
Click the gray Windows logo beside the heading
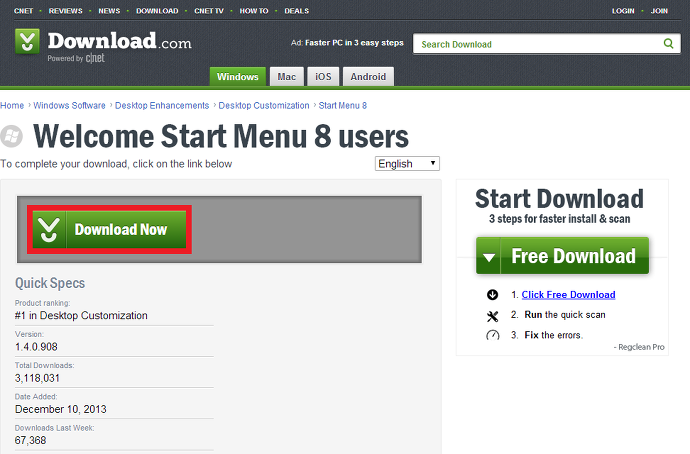(x=11, y=136)
